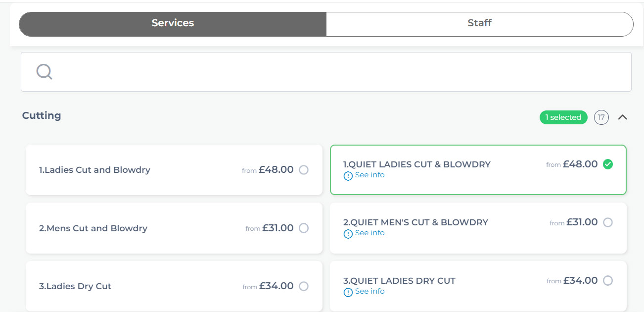The height and width of the screenshot is (312, 644).
Task: Choose the Ladies Dry Cut radio button
Action: click(x=304, y=286)
